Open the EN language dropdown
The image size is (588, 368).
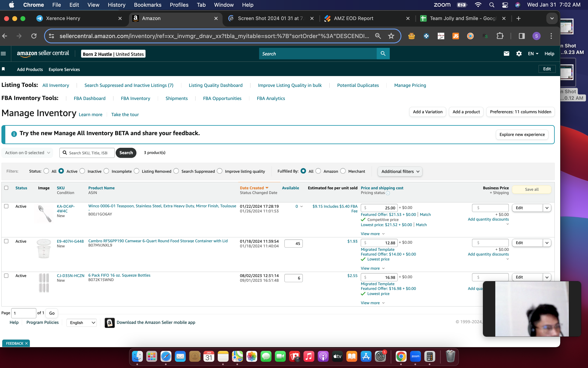point(533,54)
